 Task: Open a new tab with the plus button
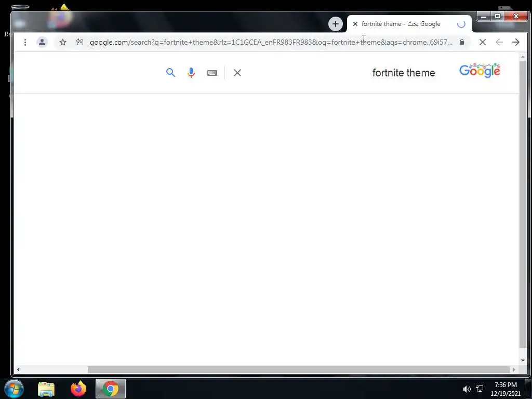(x=336, y=24)
